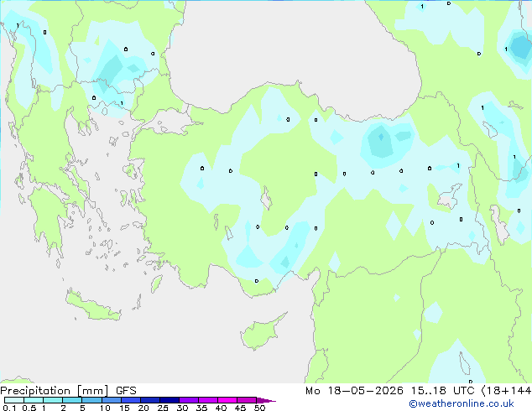Viewport: 532px width, 411px height.
Task: Open the weatheronline.co.uk copyright link
Action: (x=462, y=403)
